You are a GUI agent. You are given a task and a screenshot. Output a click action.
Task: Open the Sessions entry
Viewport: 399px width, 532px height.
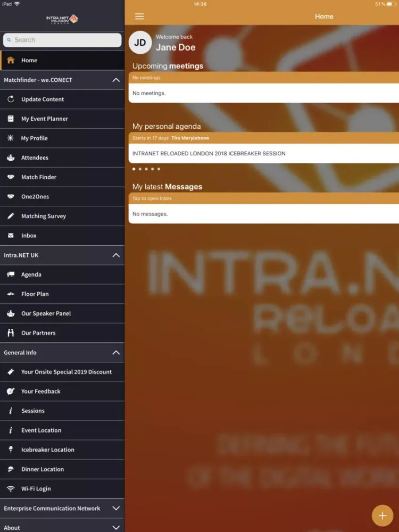[x=62, y=411]
